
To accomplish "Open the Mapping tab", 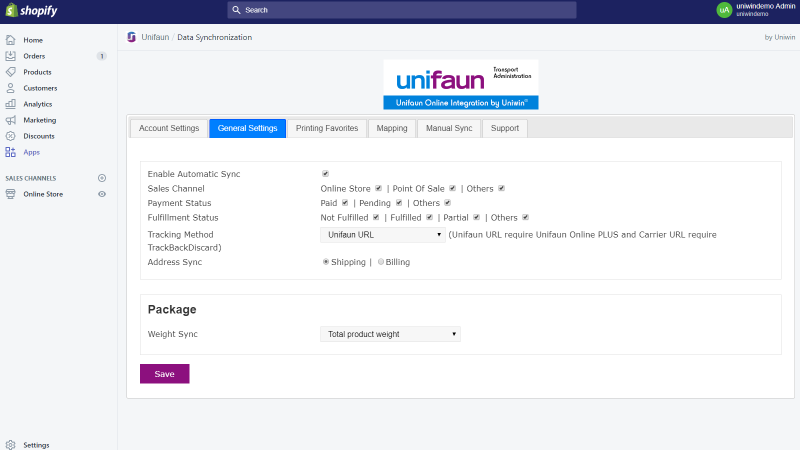I will (x=392, y=128).
